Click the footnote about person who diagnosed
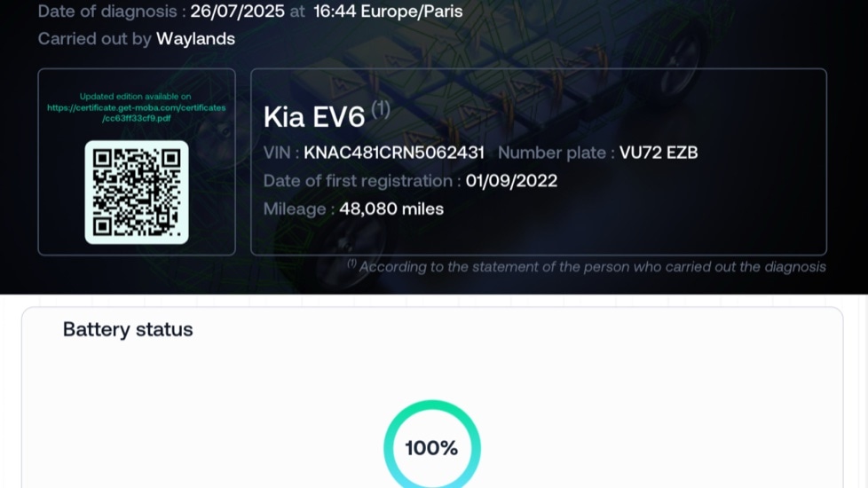This screenshot has width=868, height=488. pyautogui.click(x=587, y=267)
